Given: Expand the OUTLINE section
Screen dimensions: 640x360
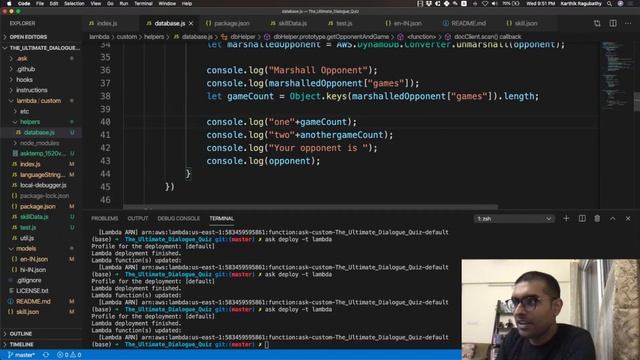Looking at the screenshot, I should pos(41,334).
